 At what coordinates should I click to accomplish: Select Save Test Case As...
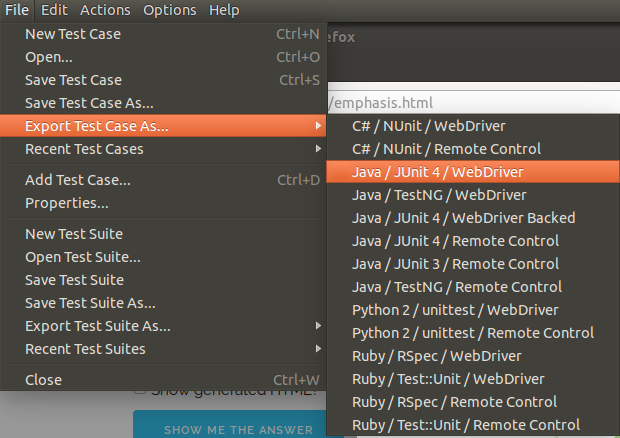point(163,103)
